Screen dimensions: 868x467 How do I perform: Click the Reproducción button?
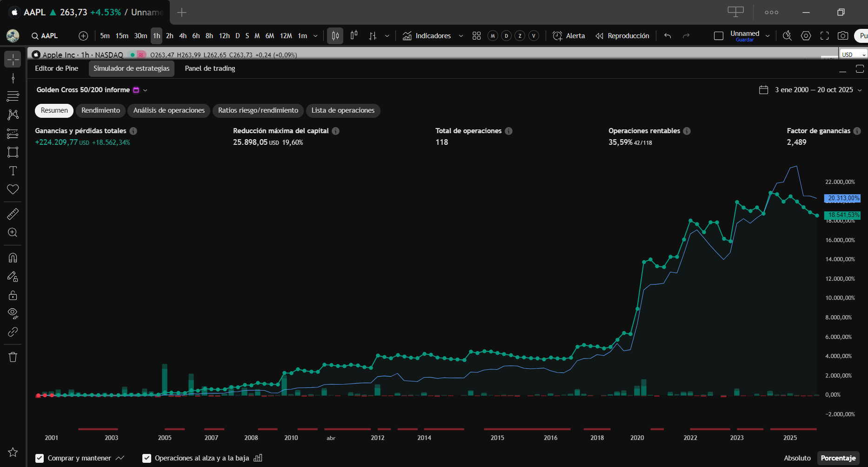(622, 36)
